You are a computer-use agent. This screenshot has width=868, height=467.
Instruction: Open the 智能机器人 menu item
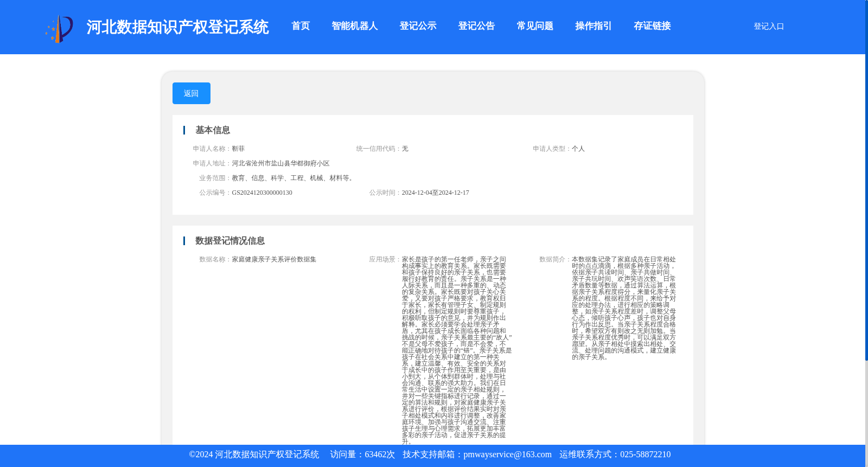[354, 26]
